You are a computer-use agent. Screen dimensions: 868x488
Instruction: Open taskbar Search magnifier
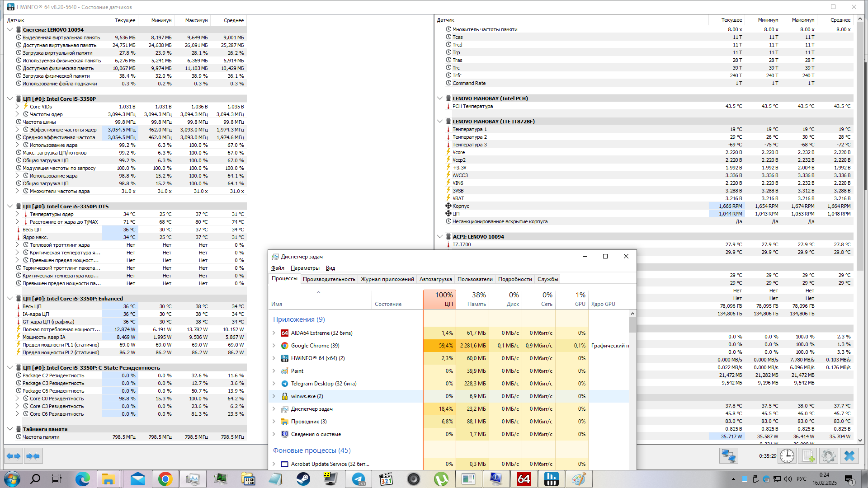[x=35, y=479]
